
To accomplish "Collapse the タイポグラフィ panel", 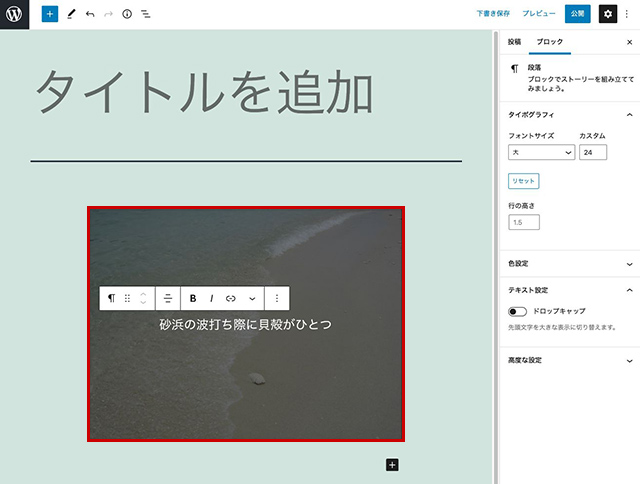I will (x=629, y=115).
